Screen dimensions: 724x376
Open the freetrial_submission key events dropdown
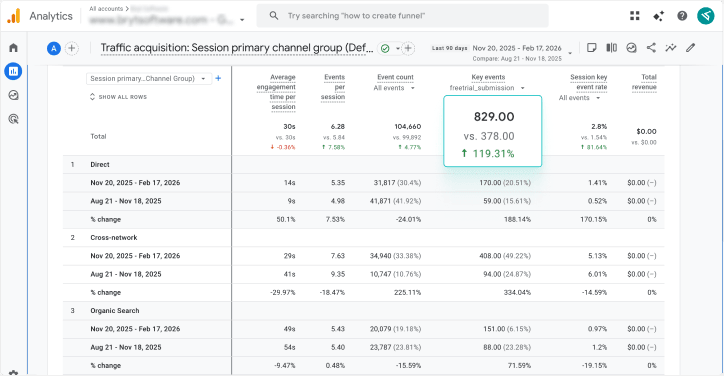click(x=487, y=88)
